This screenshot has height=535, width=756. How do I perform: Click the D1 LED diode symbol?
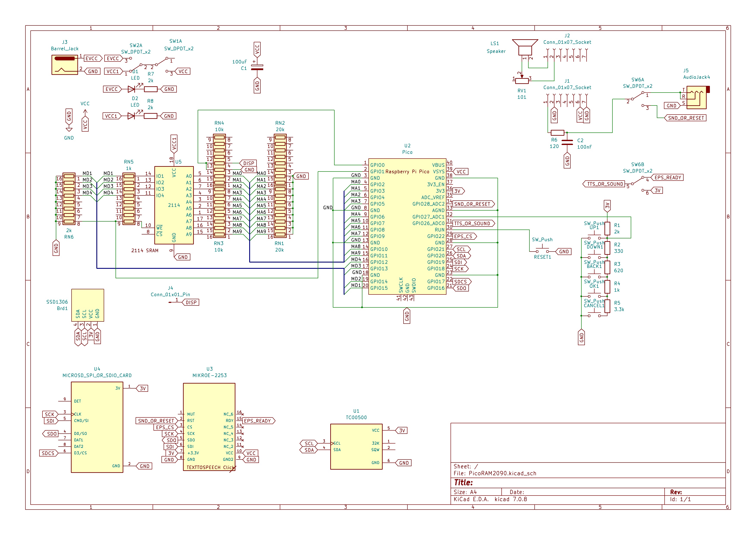point(131,89)
